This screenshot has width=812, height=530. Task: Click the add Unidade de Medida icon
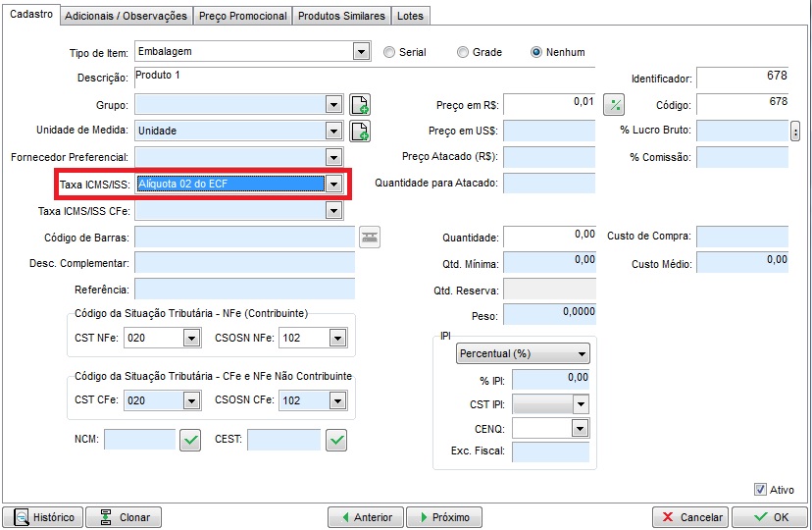[x=360, y=131]
